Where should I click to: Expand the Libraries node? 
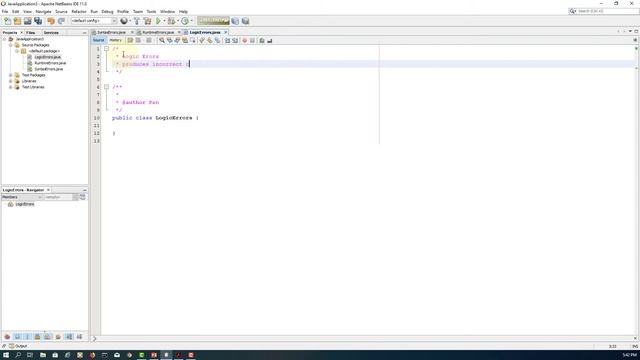(x=11, y=81)
